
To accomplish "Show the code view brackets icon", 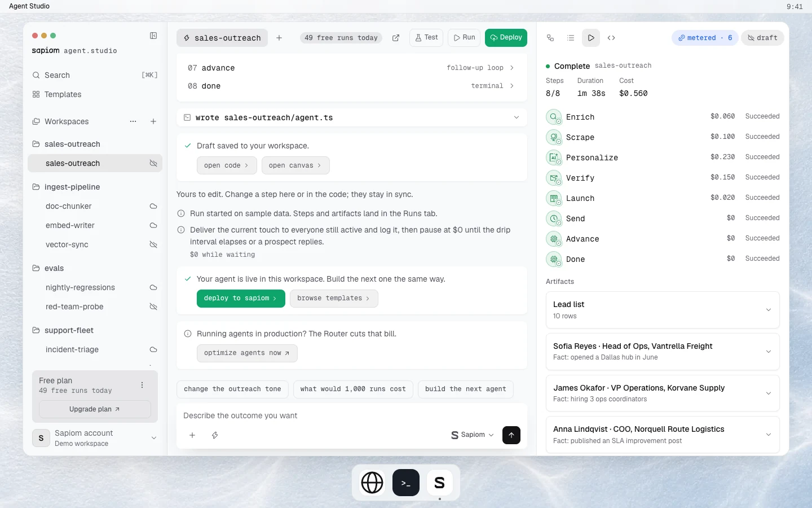I will (611, 38).
